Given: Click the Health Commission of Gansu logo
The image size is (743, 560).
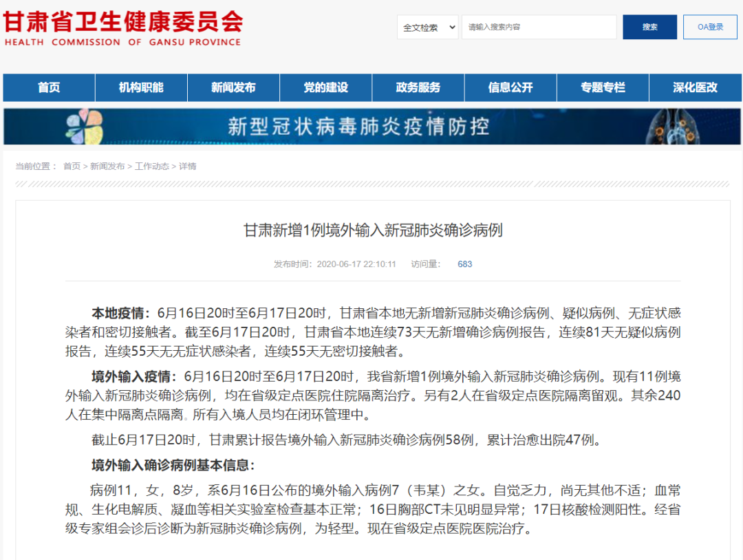Looking at the screenshot, I should click(x=124, y=28).
